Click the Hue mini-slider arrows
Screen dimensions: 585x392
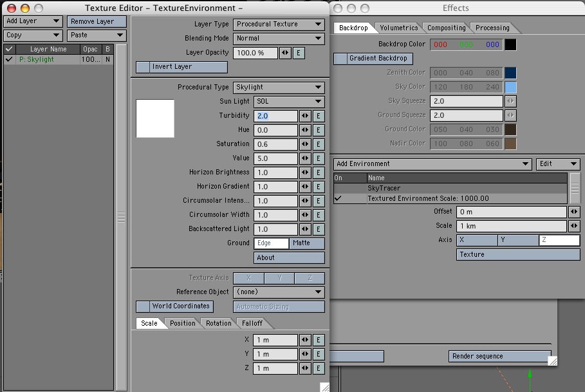(305, 130)
